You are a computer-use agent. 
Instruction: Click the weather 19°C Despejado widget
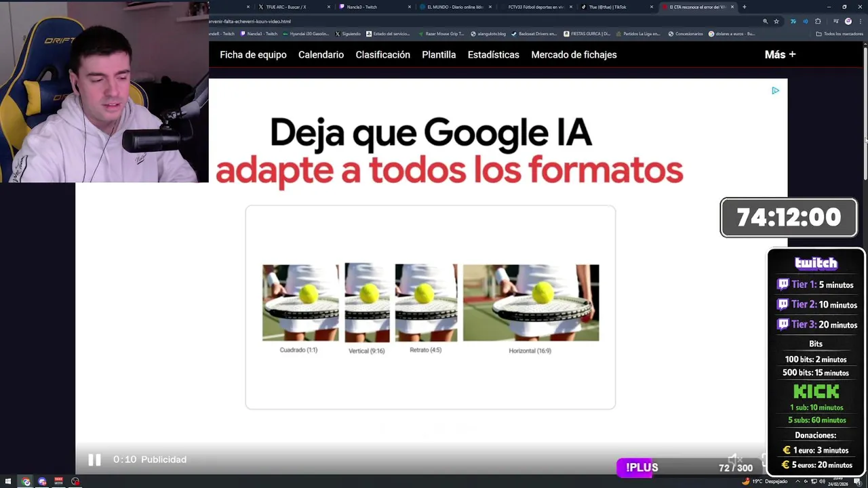765,481
